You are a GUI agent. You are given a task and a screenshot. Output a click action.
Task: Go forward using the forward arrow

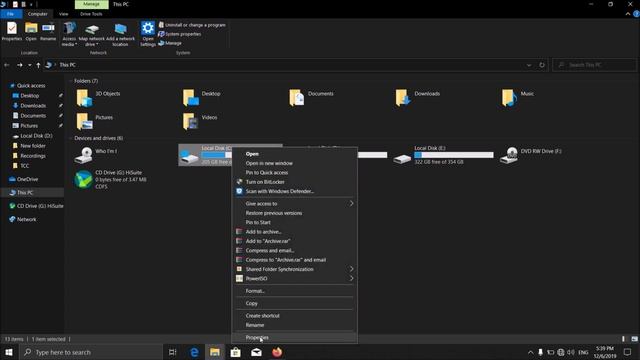tap(19, 65)
